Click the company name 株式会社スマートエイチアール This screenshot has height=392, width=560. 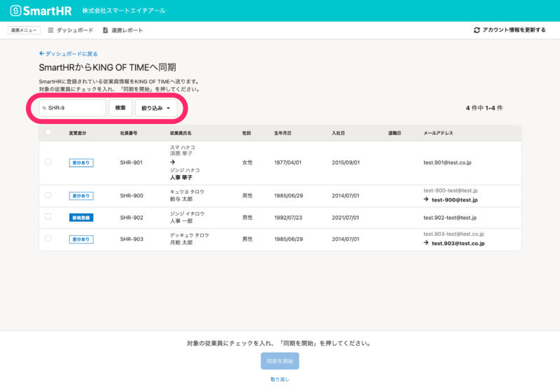[x=124, y=10]
